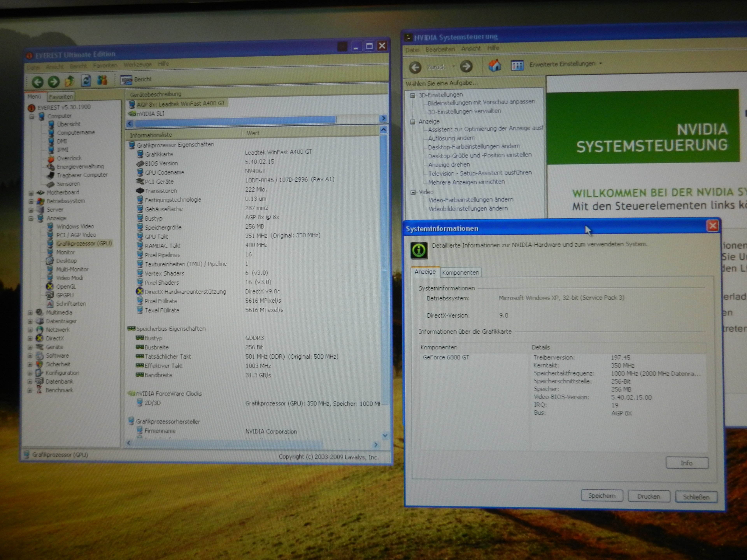Open Bearbeiten menu in NVIDIA Systemsteuerung
This screenshot has width=747, height=560.
click(x=440, y=49)
